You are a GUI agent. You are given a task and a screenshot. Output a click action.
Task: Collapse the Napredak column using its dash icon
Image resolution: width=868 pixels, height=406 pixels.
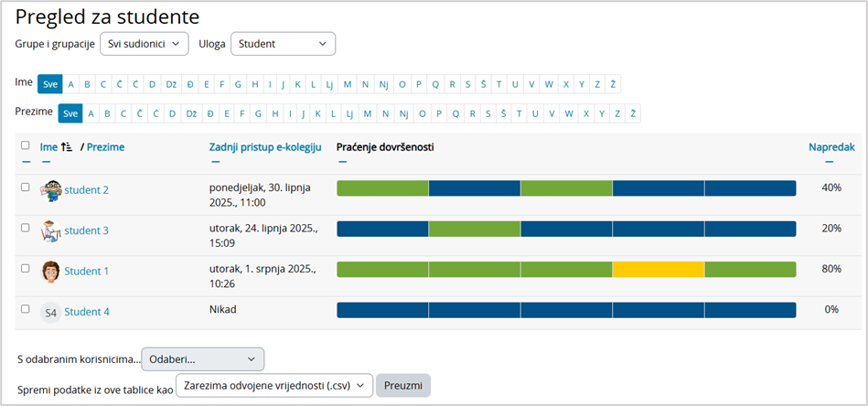[x=830, y=162]
